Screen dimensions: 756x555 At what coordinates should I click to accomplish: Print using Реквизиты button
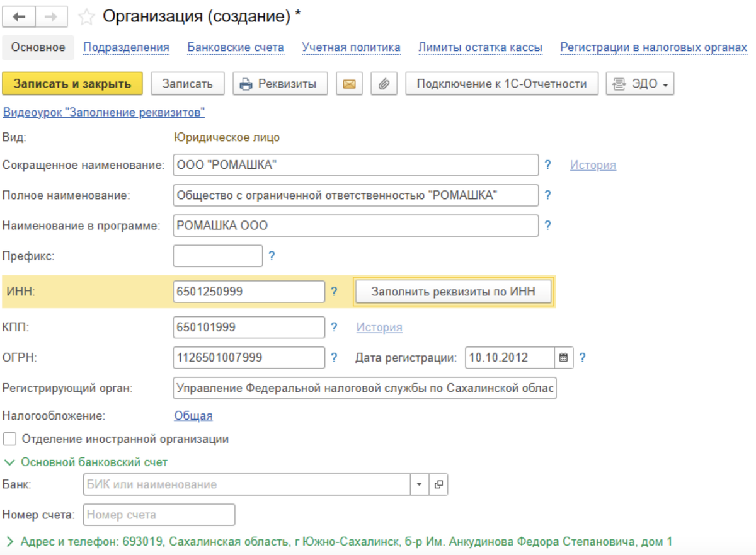click(x=280, y=84)
